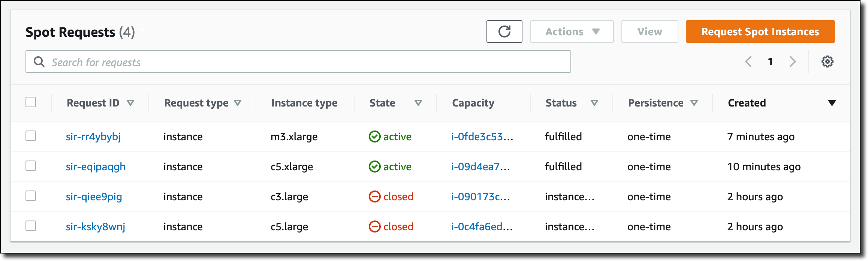Click closed state icon for sir-qiee9pig
The width and height of the screenshot is (868, 261).
point(374,196)
